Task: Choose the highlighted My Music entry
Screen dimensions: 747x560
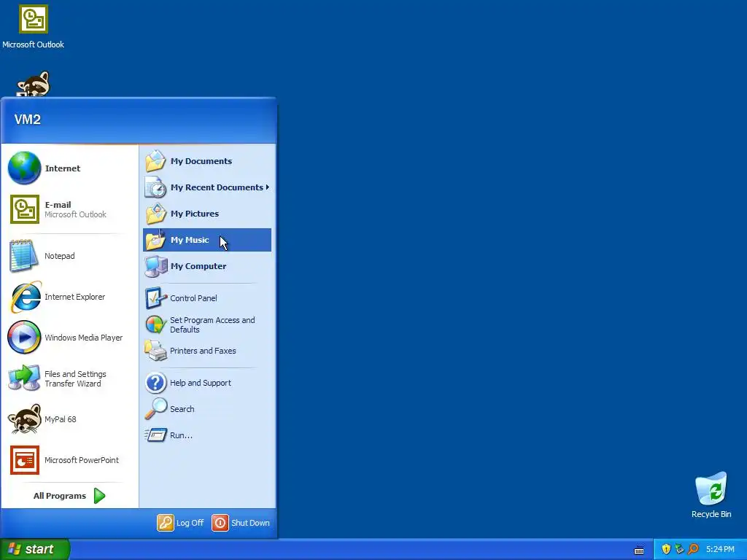Action: click(x=207, y=239)
